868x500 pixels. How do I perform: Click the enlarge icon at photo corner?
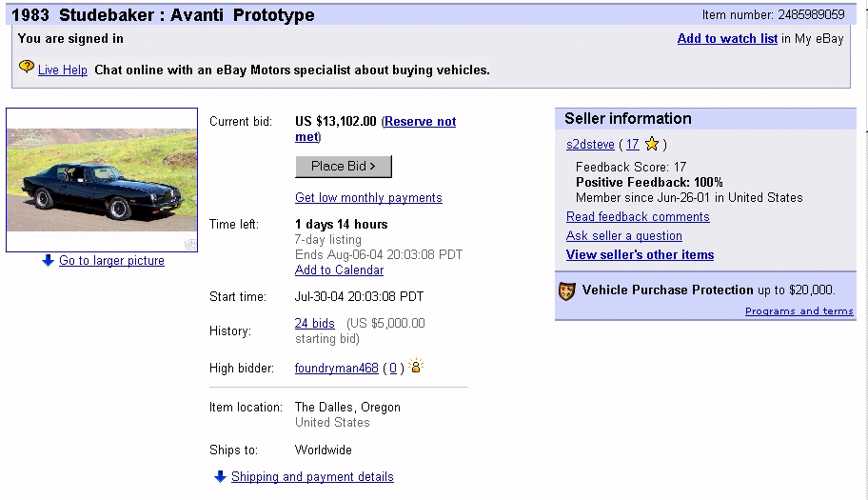tap(190, 244)
